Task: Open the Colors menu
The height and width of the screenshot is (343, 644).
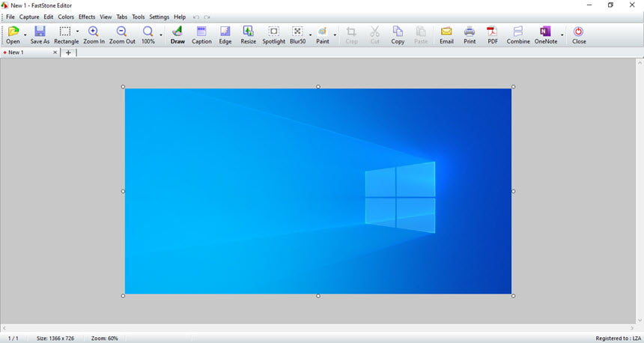Action: pyautogui.click(x=66, y=16)
